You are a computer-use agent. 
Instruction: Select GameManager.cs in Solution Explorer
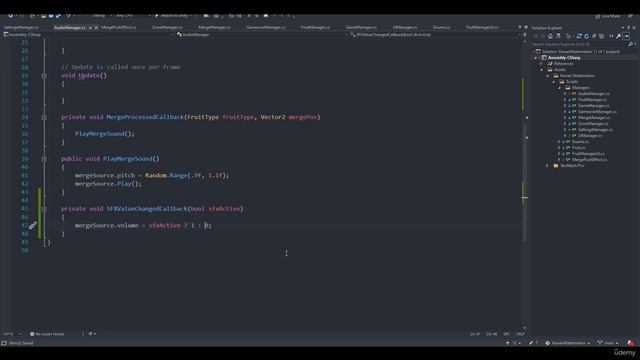(593, 106)
